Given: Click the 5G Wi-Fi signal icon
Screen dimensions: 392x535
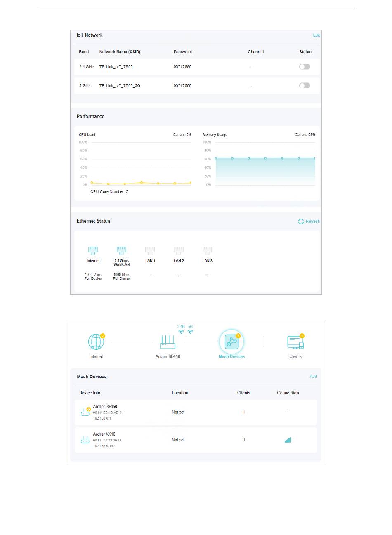Looking at the screenshot, I should click(x=190, y=332).
